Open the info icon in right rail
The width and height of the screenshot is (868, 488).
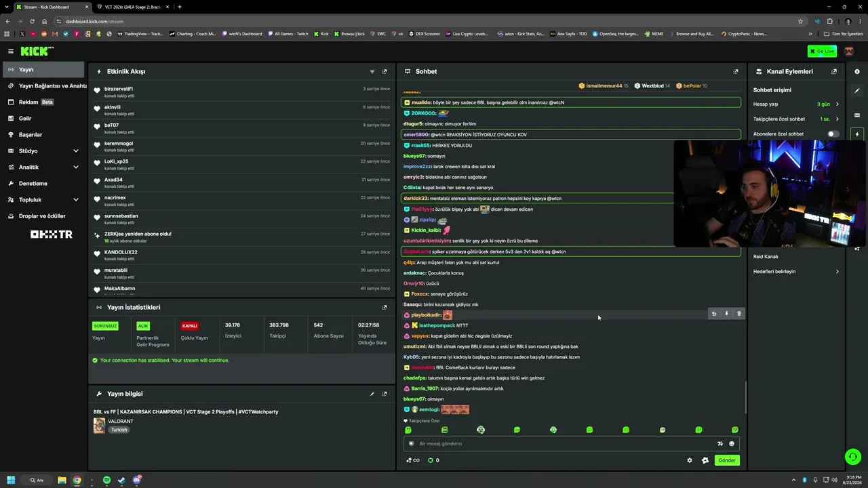point(857,71)
